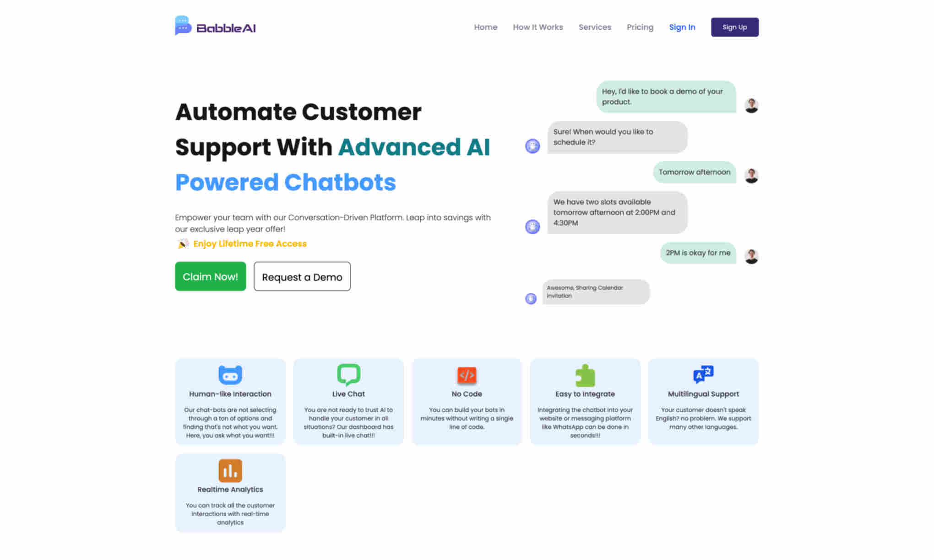The height and width of the screenshot is (560, 934).
Task: Click the Realtime Analytics bar chart icon
Action: click(x=229, y=471)
